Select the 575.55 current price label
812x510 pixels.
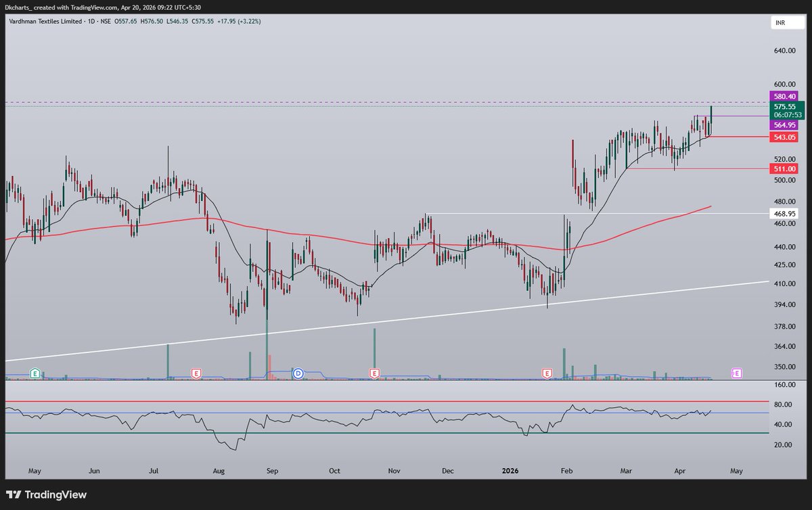pos(786,106)
